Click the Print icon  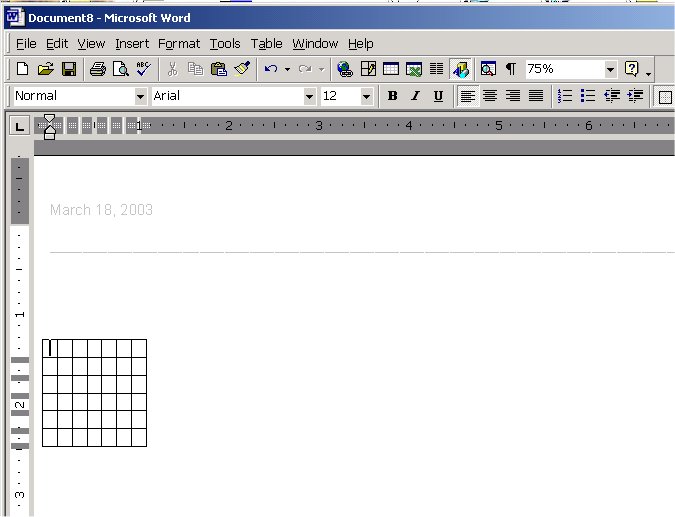(x=98, y=69)
